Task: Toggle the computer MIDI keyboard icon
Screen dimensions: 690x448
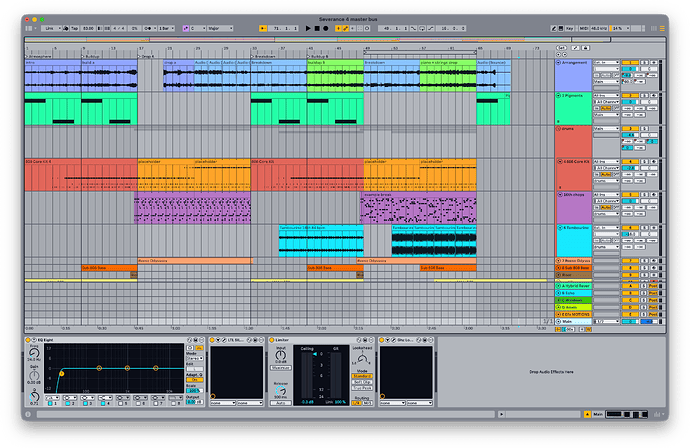Action: 561,28
